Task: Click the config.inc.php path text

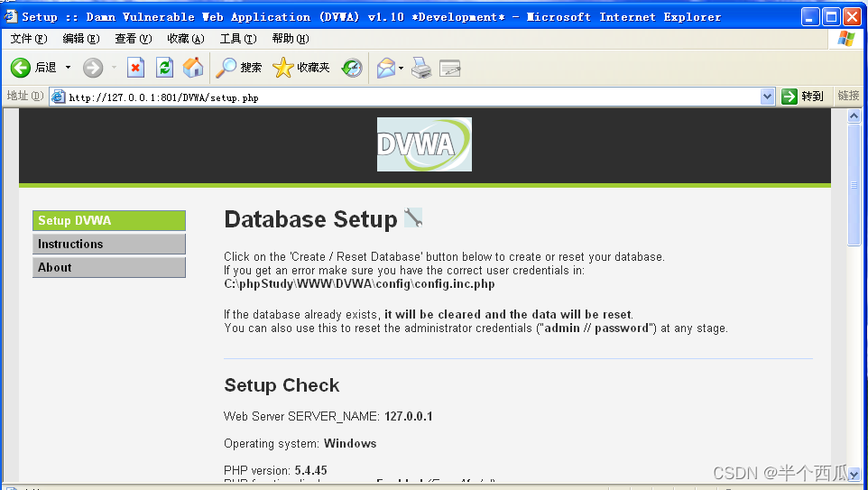Action: pyautogui.click(x=359, y=284)
